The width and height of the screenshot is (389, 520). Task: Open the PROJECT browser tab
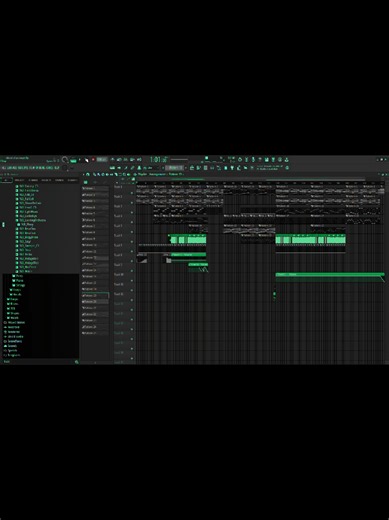pyautogui.click(x=19, y=180)
